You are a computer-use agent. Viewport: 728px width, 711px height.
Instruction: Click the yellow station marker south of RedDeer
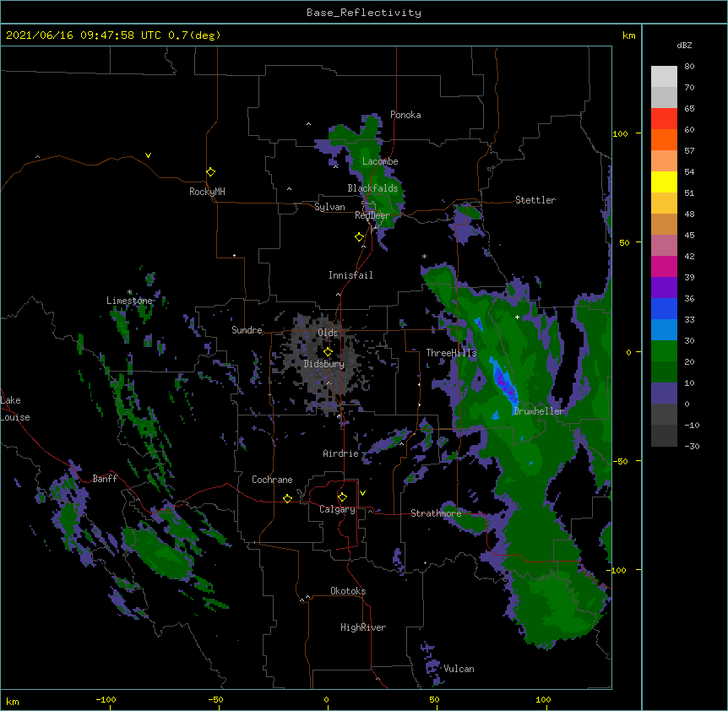tap(359, 237)
